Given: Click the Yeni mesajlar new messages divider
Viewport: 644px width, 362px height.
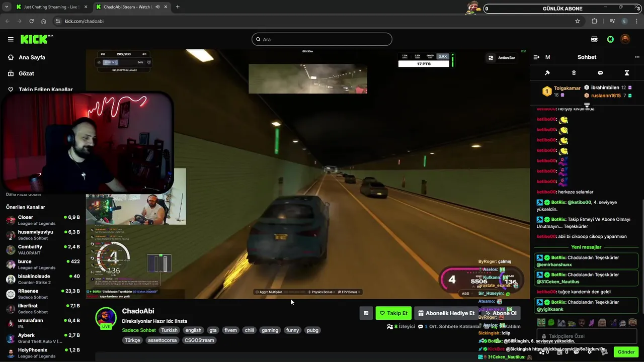Looking at the screenshot, I should tap(586, 247).
